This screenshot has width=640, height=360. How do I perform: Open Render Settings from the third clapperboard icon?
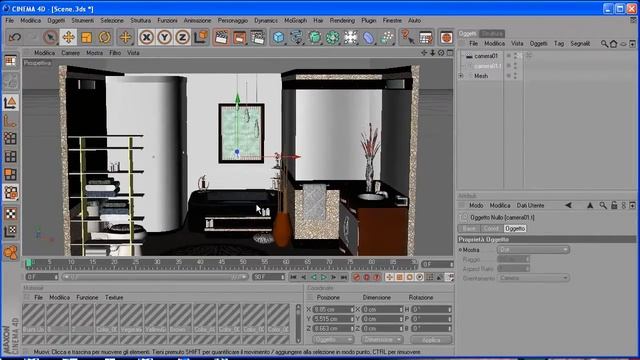[258, 37]
